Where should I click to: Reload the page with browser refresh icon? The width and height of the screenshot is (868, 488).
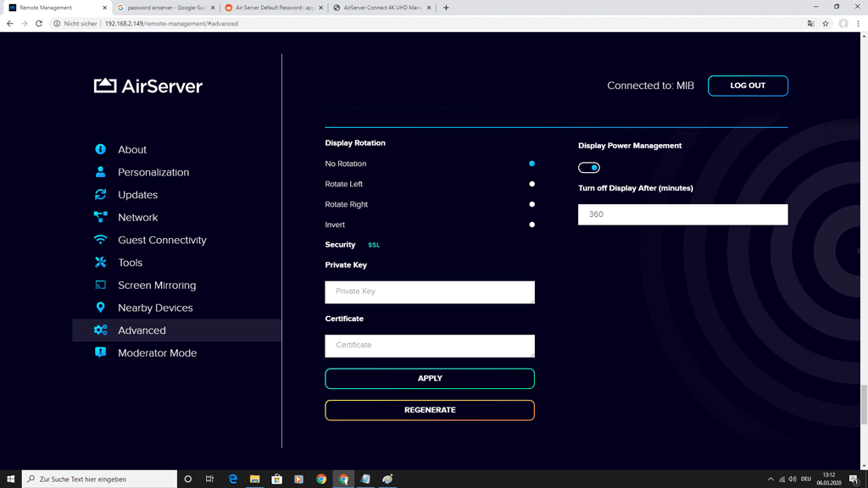point(39,23)
